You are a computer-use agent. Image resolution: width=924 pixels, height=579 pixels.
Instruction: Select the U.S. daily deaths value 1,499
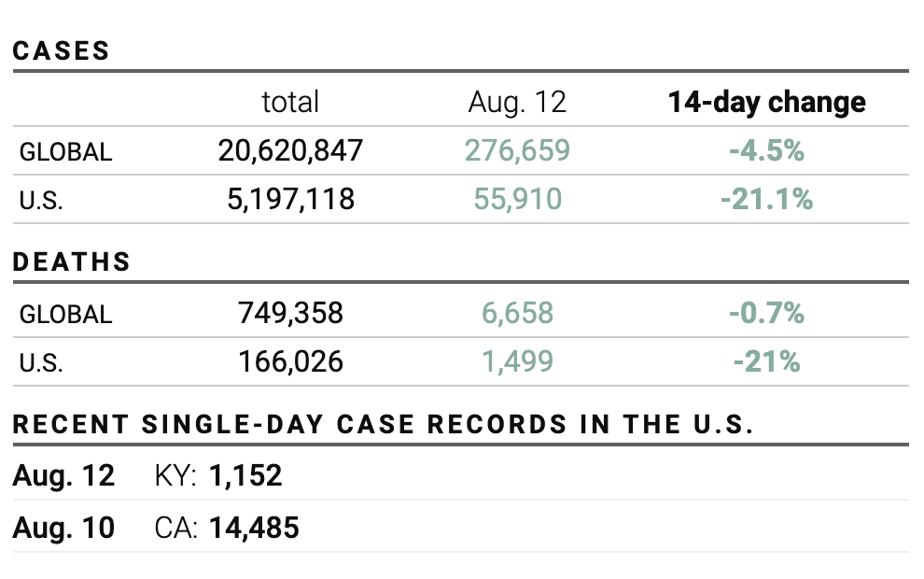(517, 361)
